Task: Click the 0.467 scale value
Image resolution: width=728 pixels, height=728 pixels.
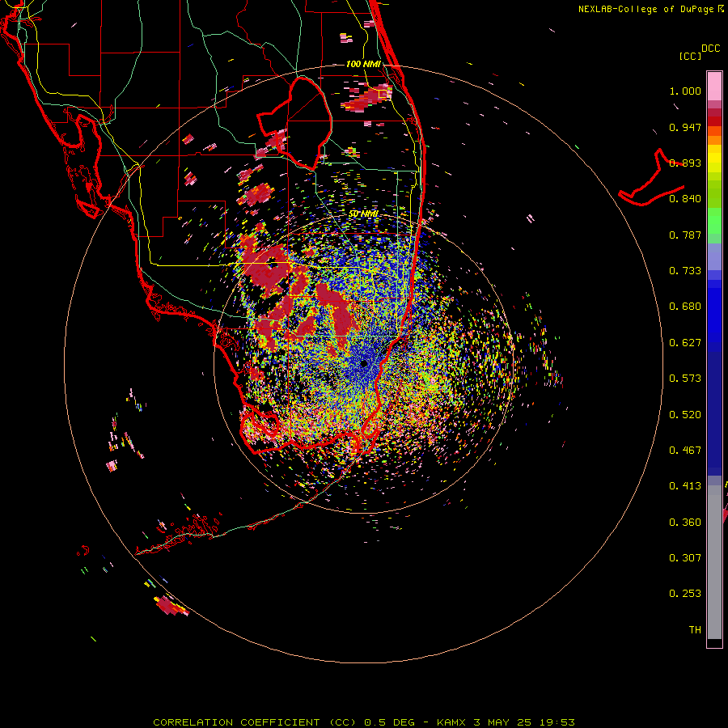Action: [x=685, y=451]
